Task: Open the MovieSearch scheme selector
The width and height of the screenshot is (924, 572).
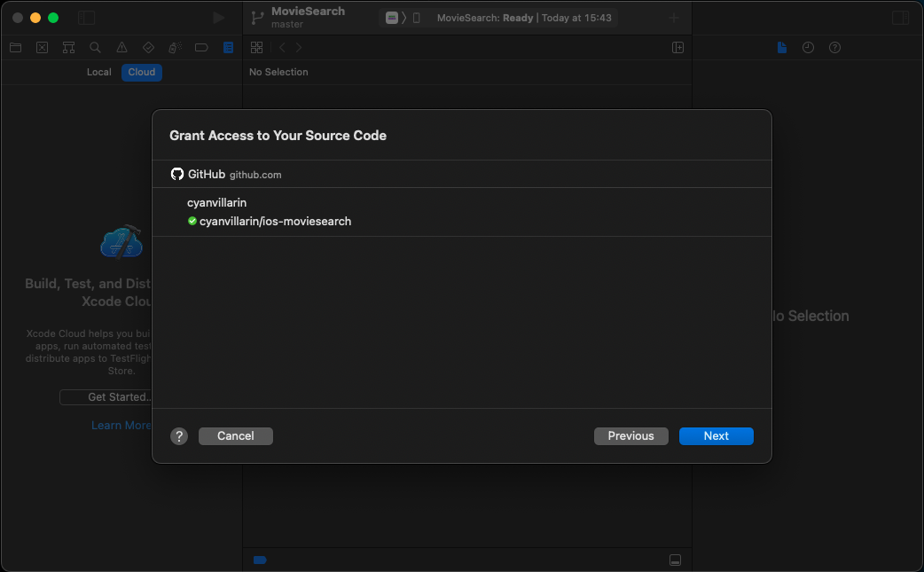Action: (392, 18)
